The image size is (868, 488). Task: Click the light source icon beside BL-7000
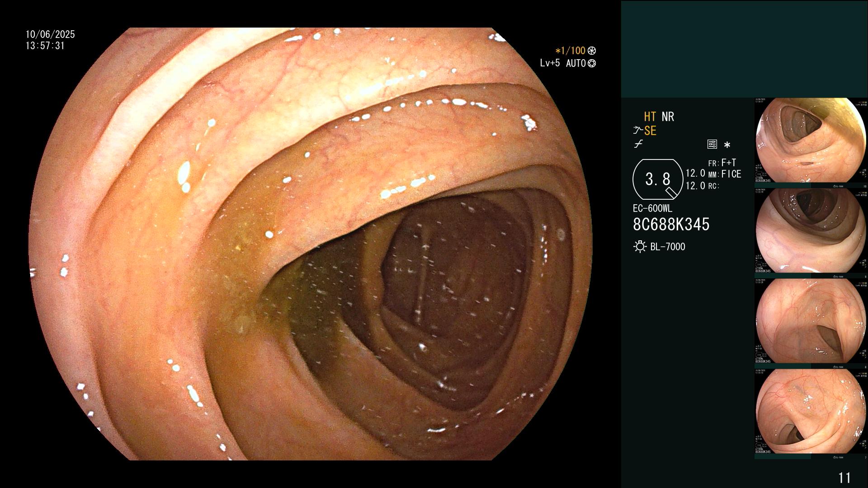pyautogui.click(x=640, y=247)
